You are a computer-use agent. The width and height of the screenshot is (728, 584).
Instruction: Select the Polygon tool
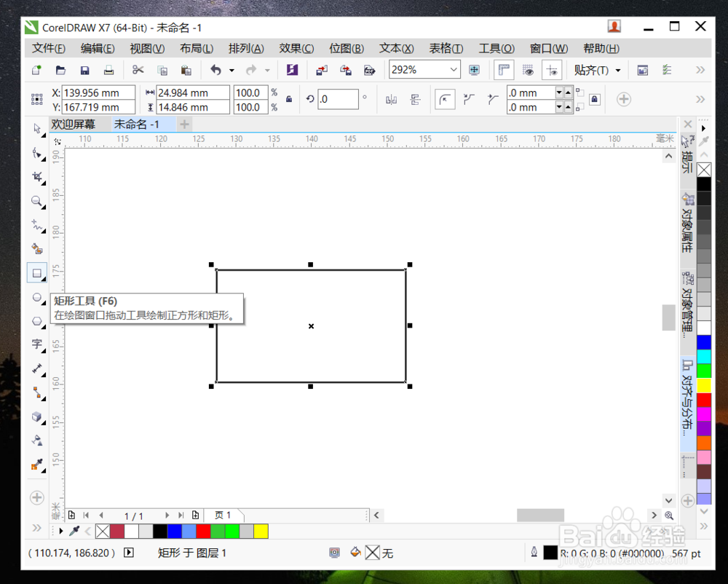(x=37, y=321)
